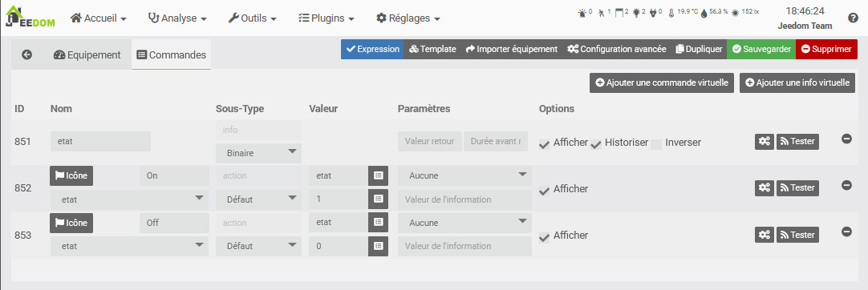Remove command 853 with minus icon

pos(846,232)
